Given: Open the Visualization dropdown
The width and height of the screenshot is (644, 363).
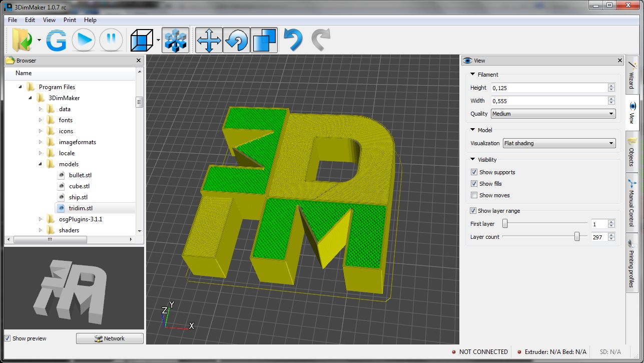Looking at the screenshot, I should click(x=559, y=143).
